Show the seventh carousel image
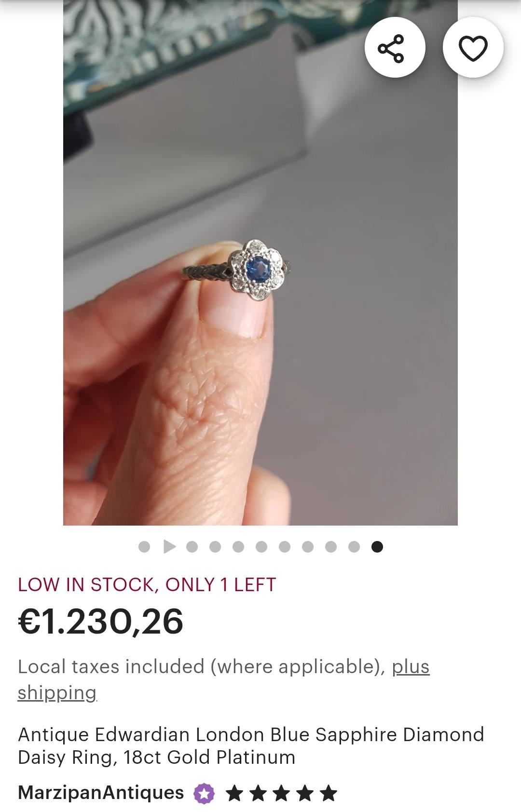521x812 pixels. click(x=285, y=546)
